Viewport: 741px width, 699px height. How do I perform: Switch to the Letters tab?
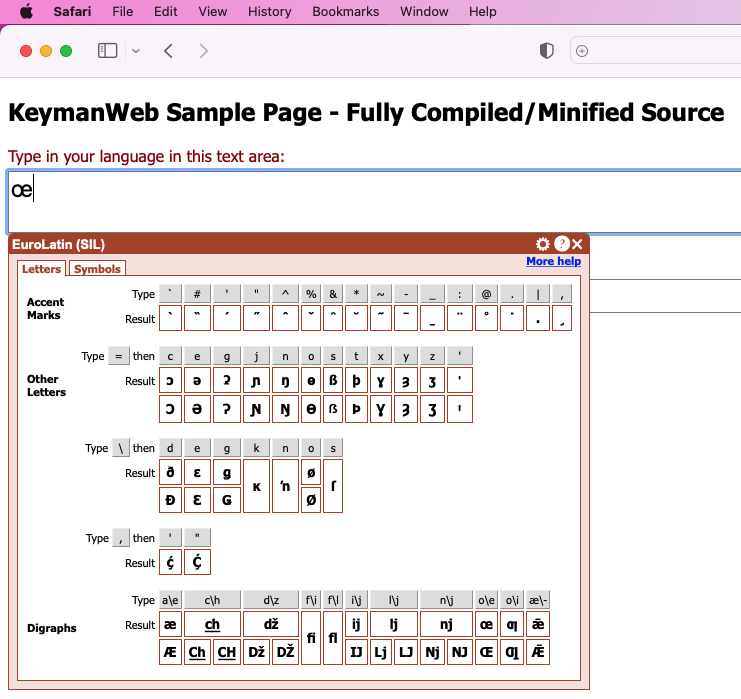coord(41,268)
